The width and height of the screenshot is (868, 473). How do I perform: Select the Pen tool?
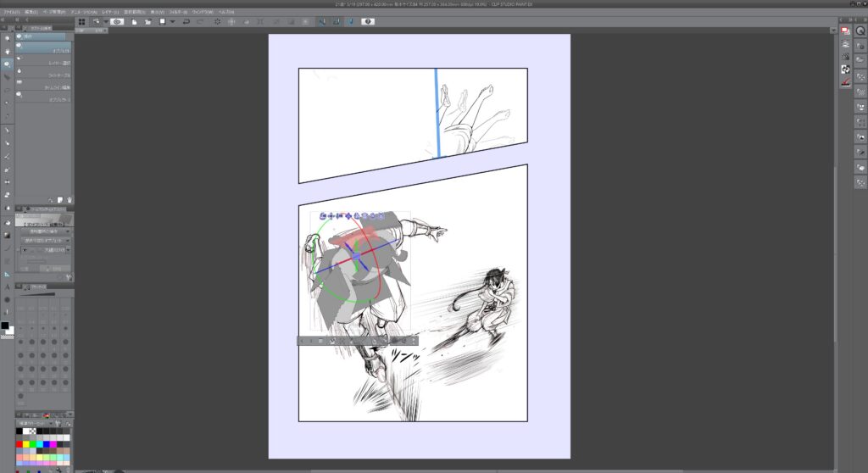pos(7,131)
